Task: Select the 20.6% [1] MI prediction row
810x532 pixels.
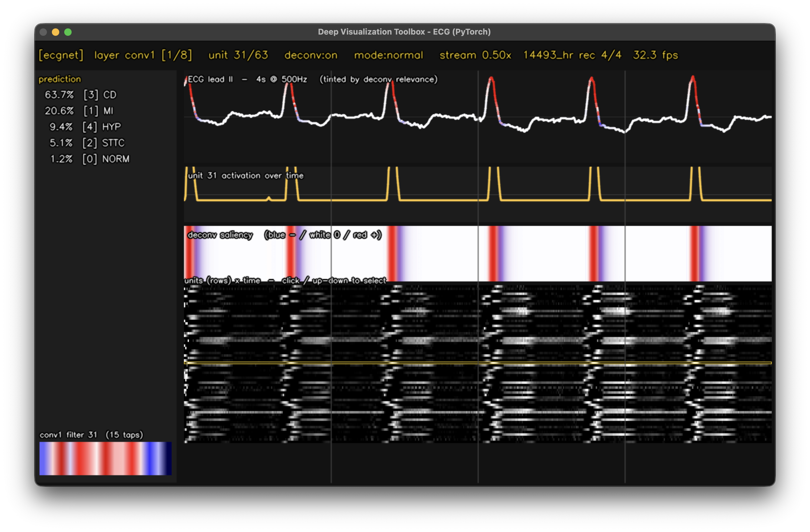Action: point(79,110)
